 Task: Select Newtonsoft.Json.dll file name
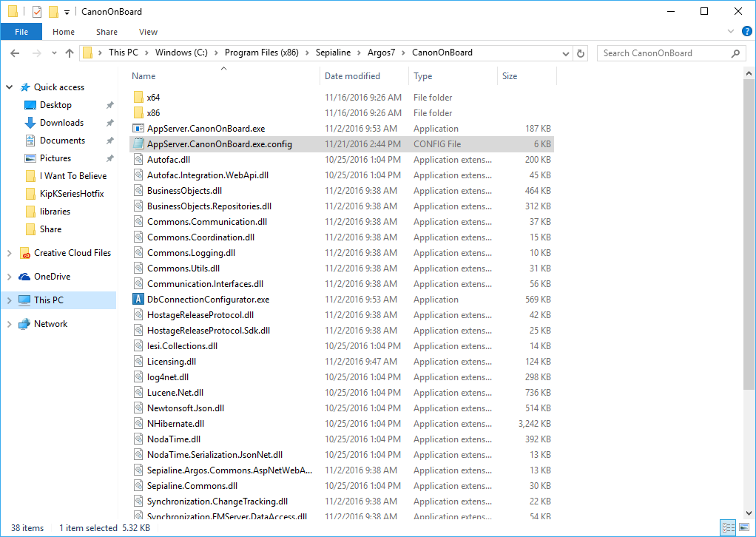(x=186, y=408)
